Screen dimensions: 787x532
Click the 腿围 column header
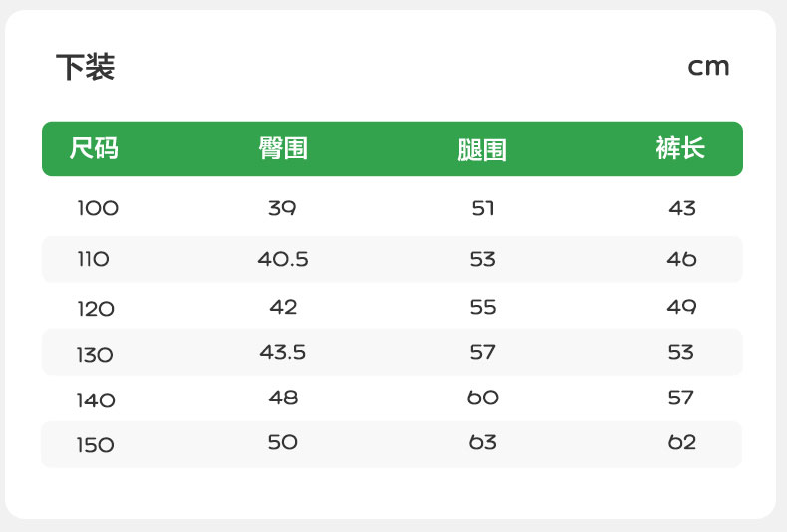click(x=482, y=150)
